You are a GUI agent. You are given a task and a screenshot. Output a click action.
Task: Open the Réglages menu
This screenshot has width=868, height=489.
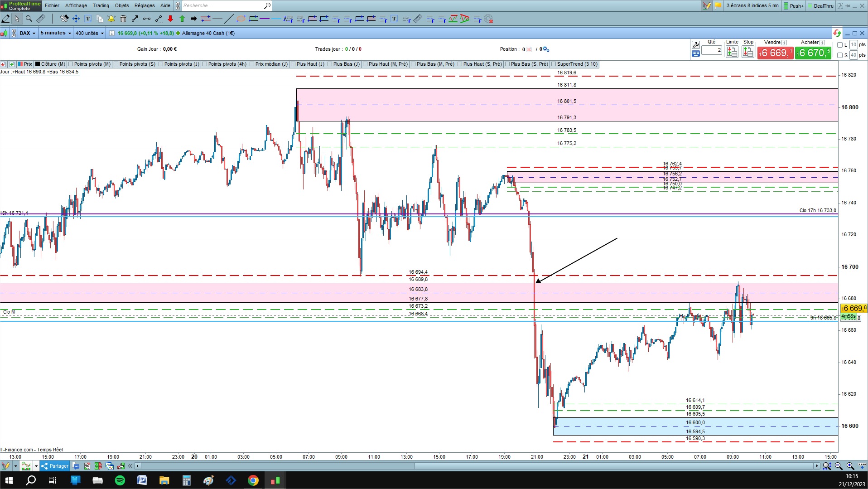point(145,5)
